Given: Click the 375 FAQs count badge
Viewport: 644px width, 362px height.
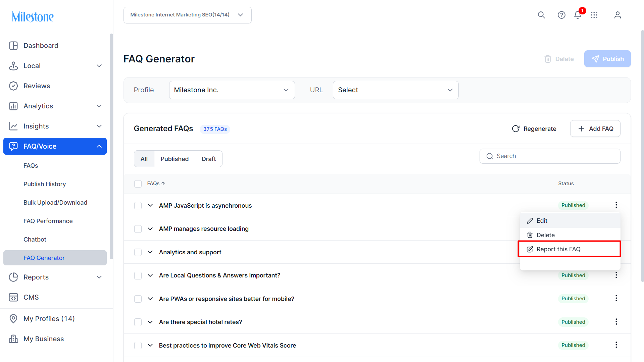Looking at the screenshot, I should [215, 129].
